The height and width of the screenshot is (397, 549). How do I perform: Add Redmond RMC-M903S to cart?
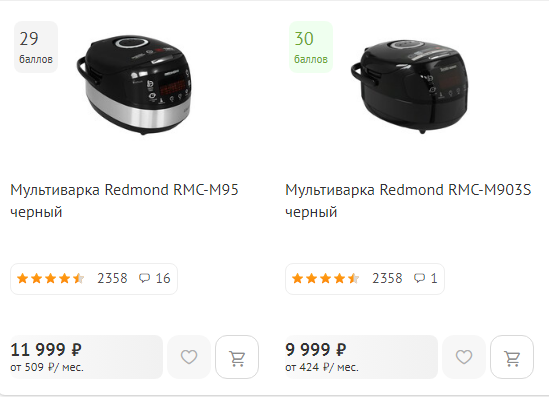[512, 357]
